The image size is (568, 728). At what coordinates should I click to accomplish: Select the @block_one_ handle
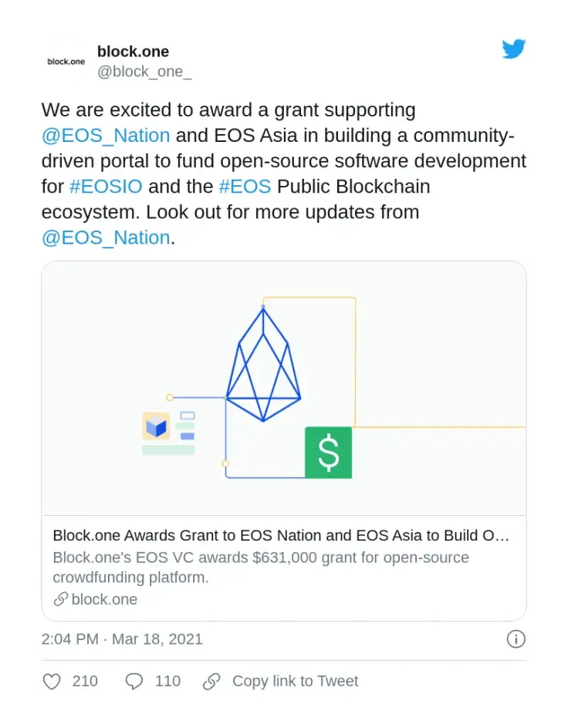pos(144,71)
